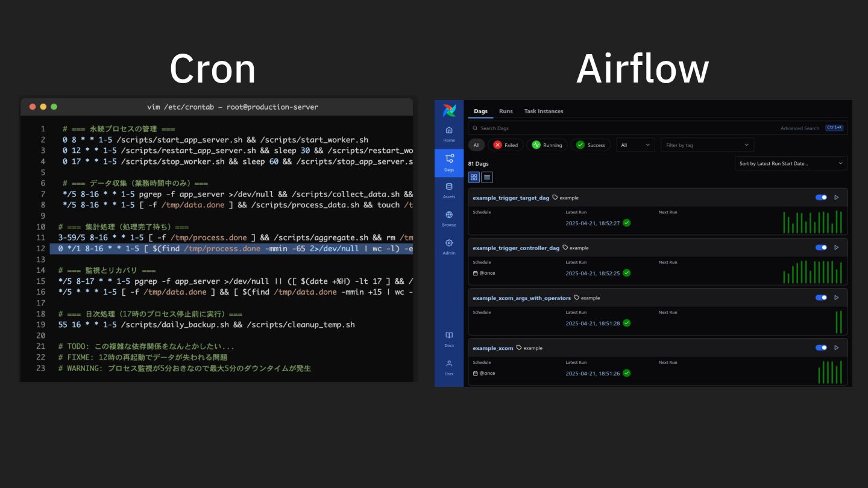Switch to the Task Instances tab
The image size is (868, 488).
click(x=544, y=111)
